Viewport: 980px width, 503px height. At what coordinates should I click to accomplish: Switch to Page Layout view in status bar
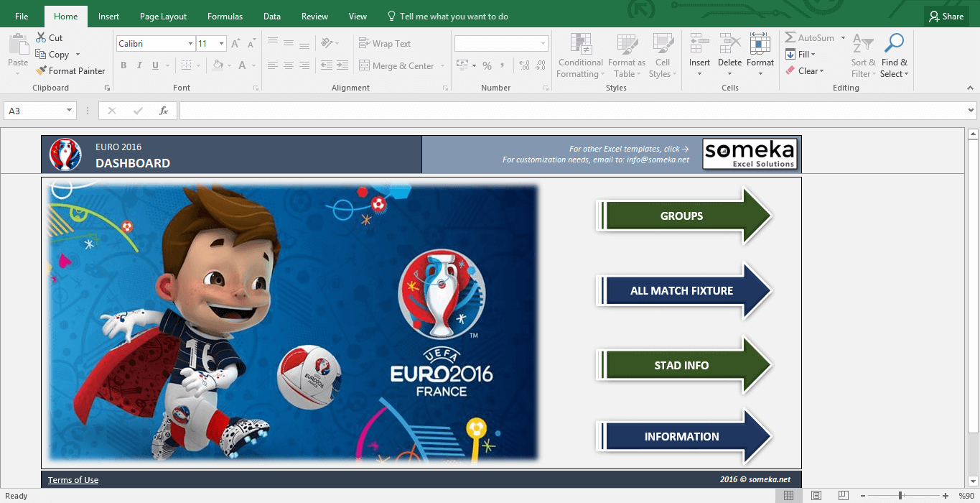coord(816,496)
